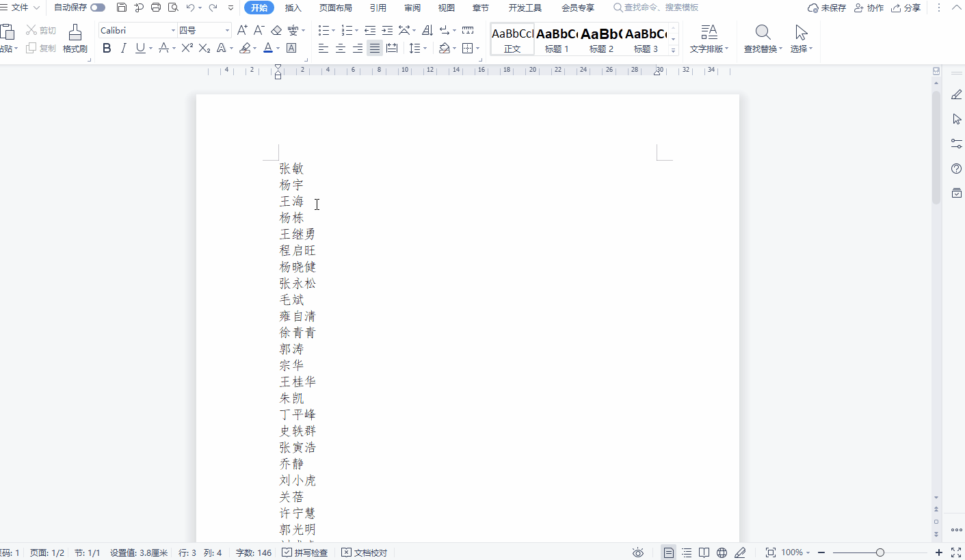Viewport: 965px width, 560px height.
Task: Apply Superscript X² formatting
Action: coord(187,48)
